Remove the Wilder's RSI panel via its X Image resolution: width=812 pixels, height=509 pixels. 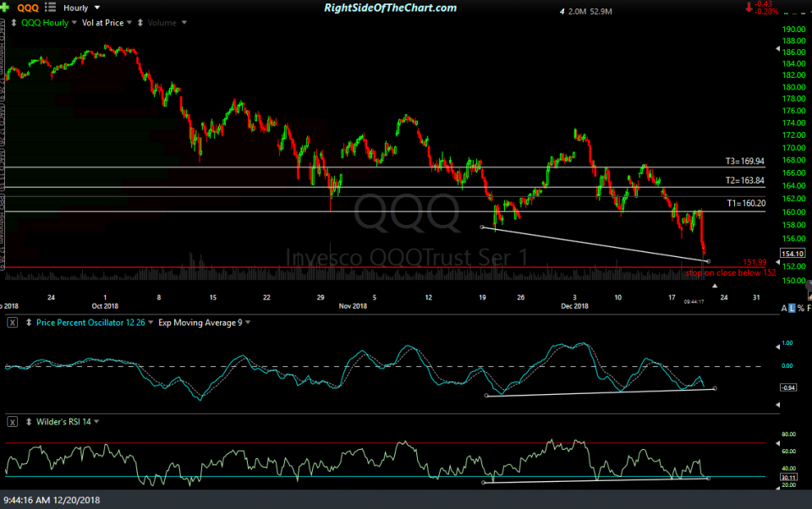pyautogui.click(x=13, y=421)
